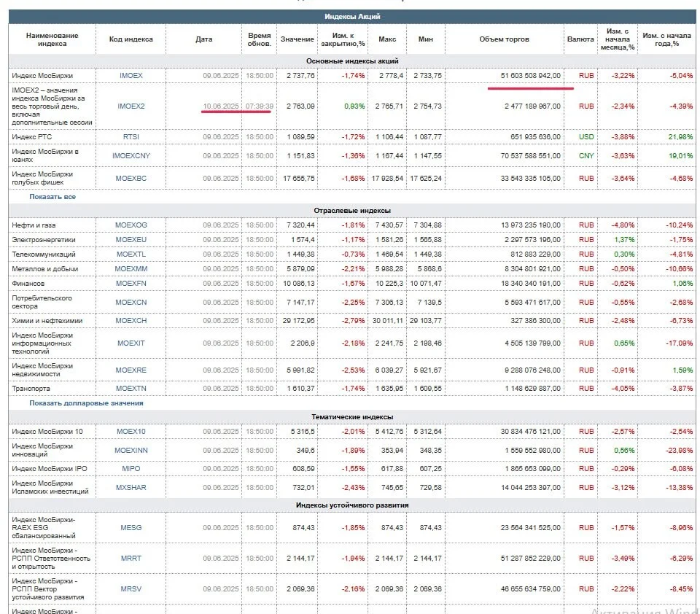The width and height of the screenshot is (700, 614).
Task: Click the 'Мин' column header
Action: (425, 39)
